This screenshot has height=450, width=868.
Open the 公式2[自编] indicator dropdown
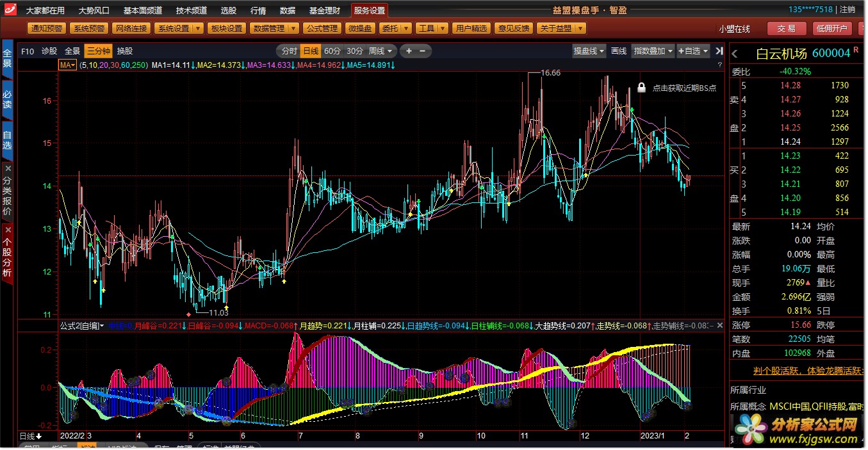82,326
